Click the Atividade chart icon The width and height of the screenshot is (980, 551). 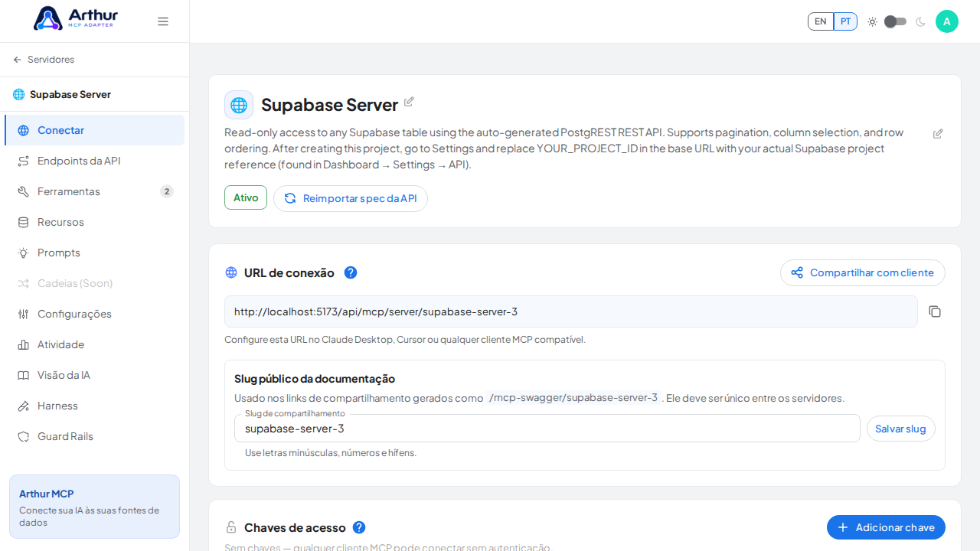point(24,344)
